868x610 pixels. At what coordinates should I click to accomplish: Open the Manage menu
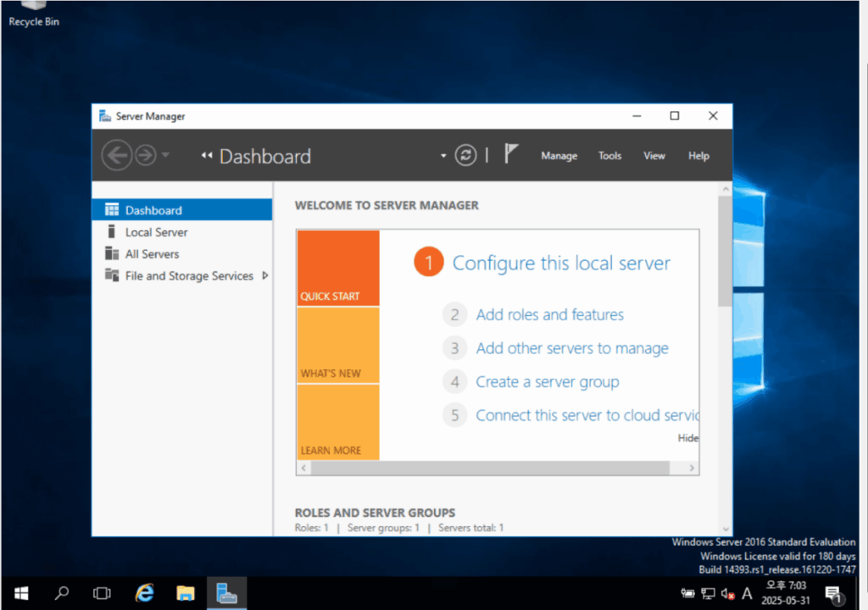point(559,156)
